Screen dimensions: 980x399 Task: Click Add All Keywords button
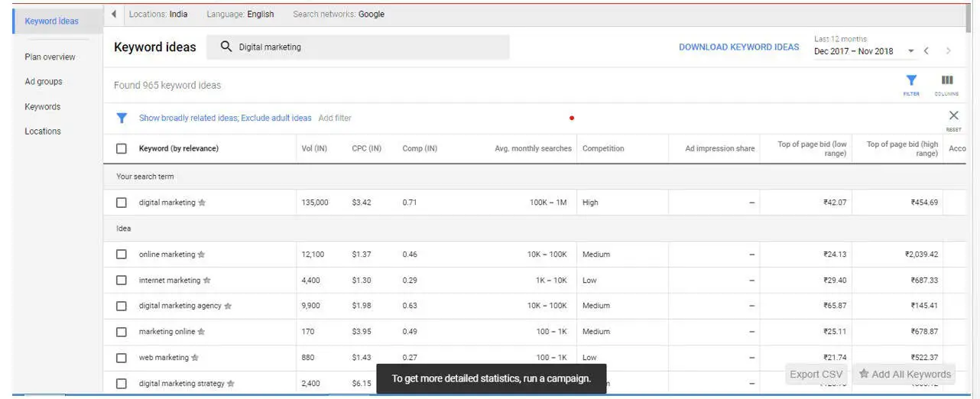coord(905,375)
